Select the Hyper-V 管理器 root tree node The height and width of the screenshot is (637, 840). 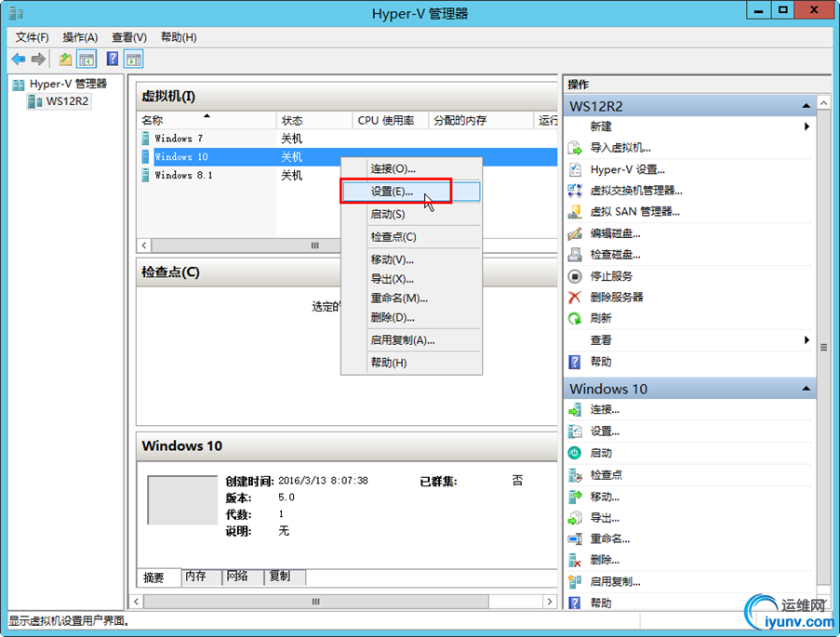(x=60, y=84)
